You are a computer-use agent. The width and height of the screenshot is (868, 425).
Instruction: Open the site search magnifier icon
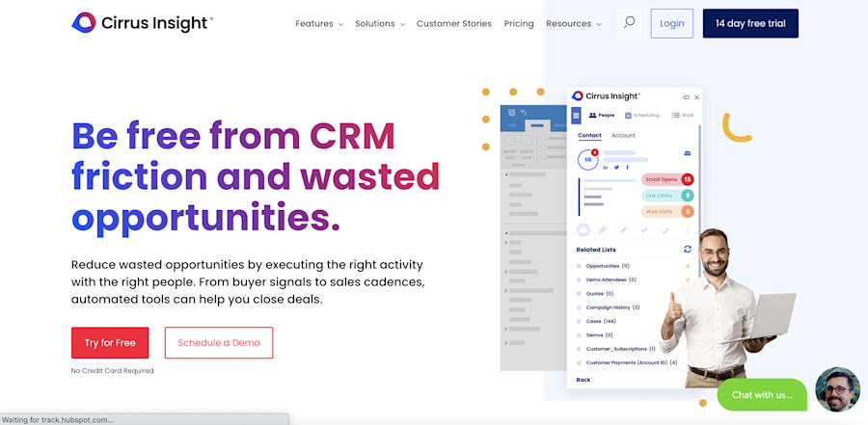[x=629, y=23]
